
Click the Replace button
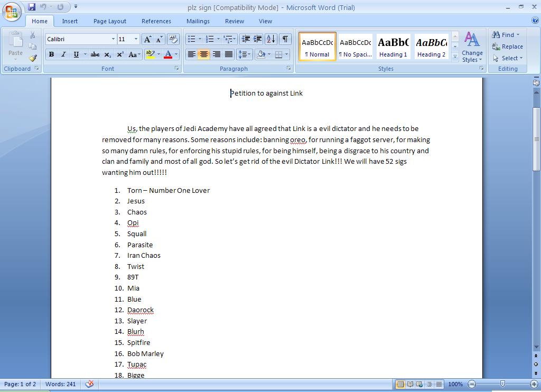pos(507,46)
